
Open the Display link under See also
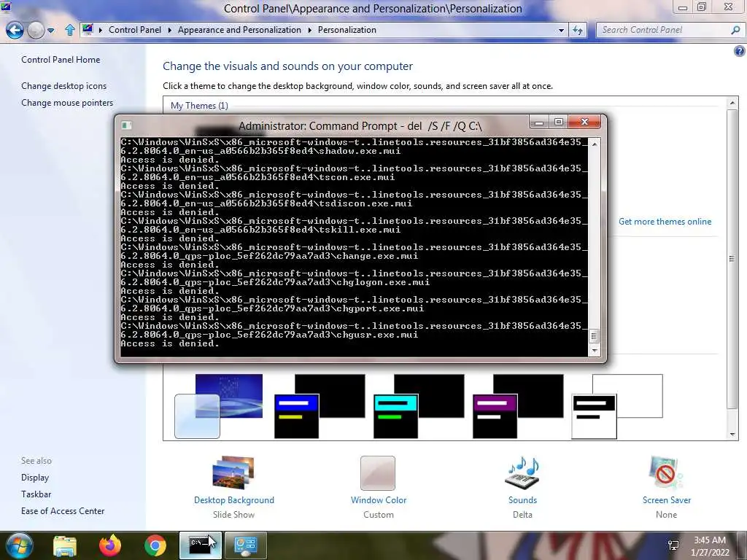tap(35, 477)
